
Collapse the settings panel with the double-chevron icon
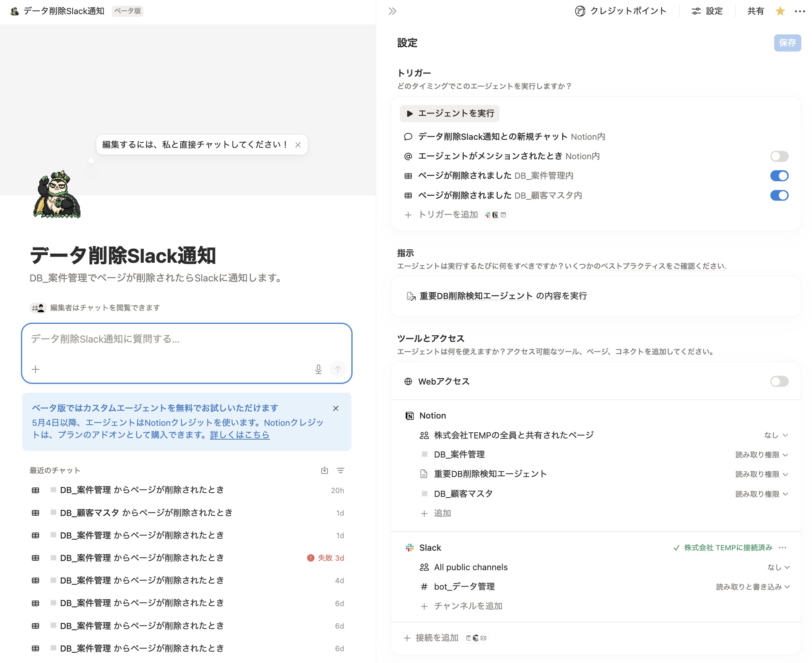tap(392, 11)
